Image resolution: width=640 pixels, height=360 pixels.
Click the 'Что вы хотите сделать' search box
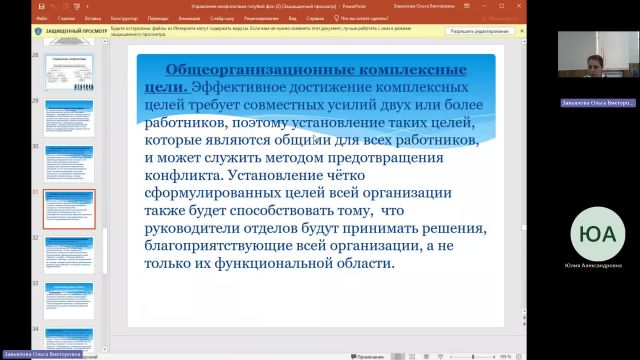click(361, 18)
